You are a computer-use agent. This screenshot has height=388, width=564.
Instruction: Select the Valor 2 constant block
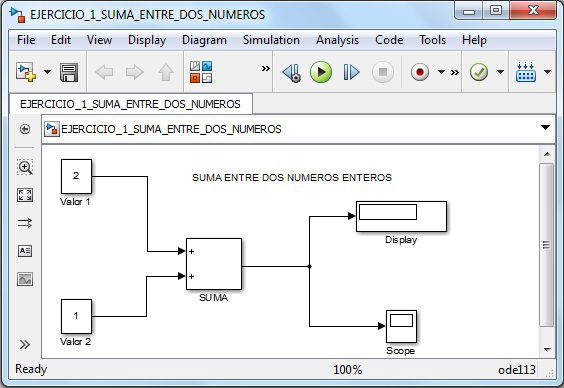tap(76, 316)
